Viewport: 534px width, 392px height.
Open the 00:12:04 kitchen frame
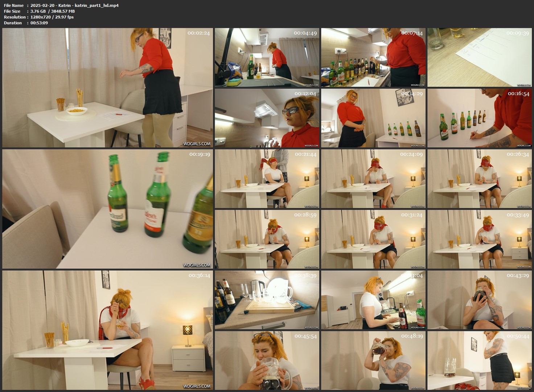coord(267,118)
